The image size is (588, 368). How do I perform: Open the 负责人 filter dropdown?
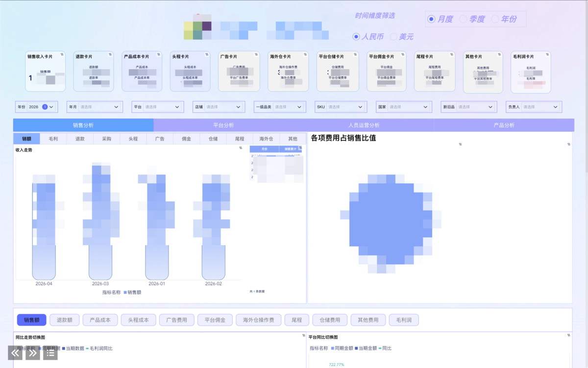click(534, 107)
